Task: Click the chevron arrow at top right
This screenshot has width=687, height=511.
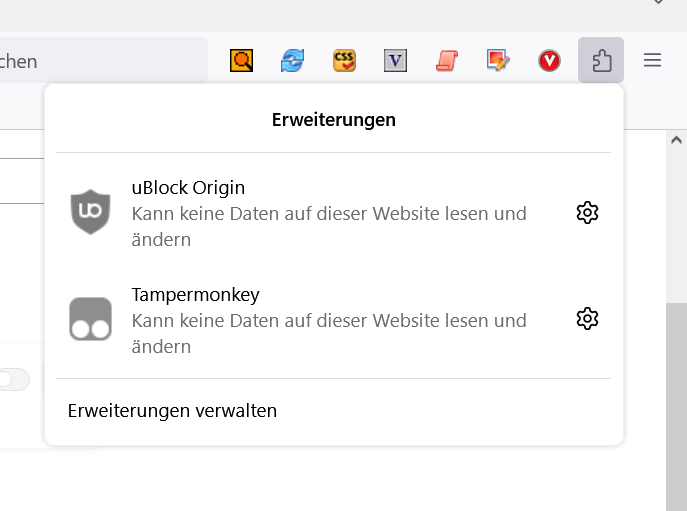Action: (658, 4)
